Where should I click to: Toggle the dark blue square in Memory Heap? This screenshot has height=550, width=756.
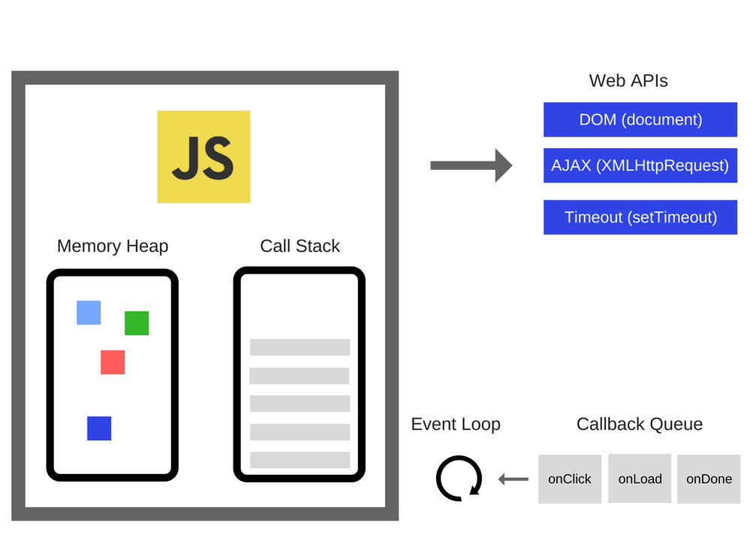click(98, 428)
